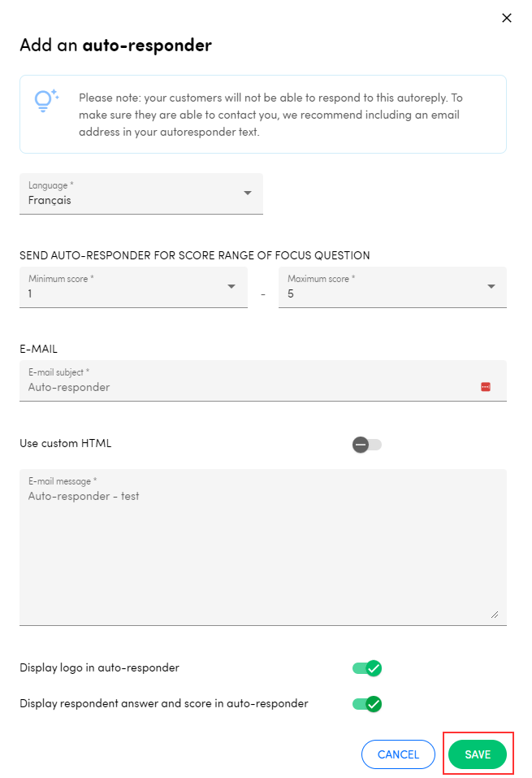532x778 pixels.
Task: Click the checkmark on Display logo switch
Action: pyautogui.click(x=374, y=668)
